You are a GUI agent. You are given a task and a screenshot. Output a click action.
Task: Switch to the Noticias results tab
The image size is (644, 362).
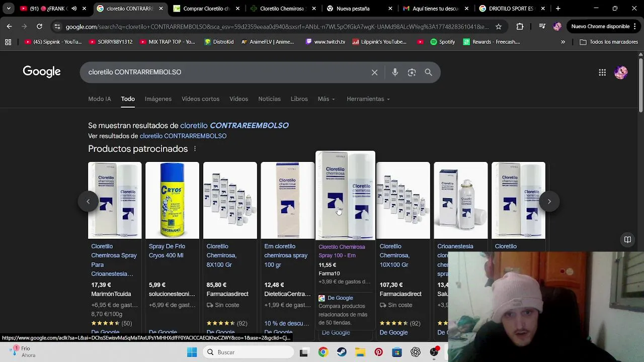[269, 99]
